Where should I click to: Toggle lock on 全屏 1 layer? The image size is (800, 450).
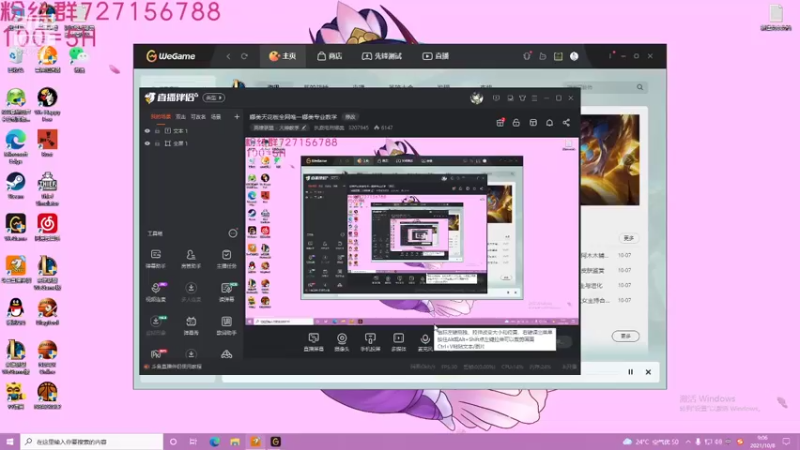158,144
